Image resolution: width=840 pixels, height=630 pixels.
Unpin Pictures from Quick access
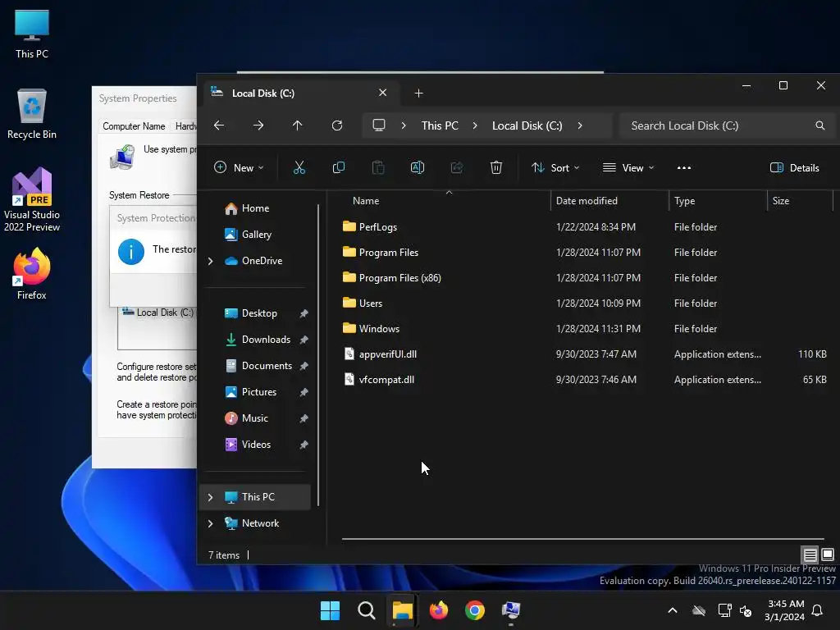[304, 392]
